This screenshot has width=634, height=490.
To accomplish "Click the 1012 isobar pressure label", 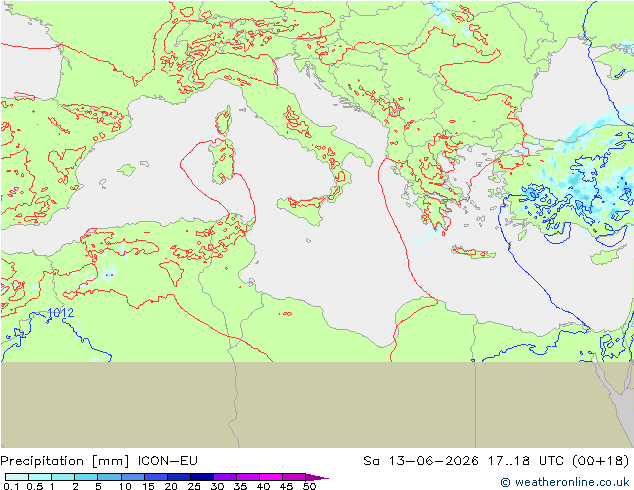I will pos(61,313).
